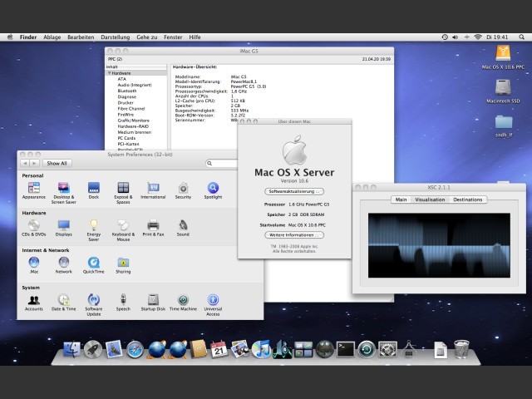Image resolution: width=532 pixels, height=399 pixels.
Task: Select PCI-Karten in the hardware list
Action: point(128,144)
